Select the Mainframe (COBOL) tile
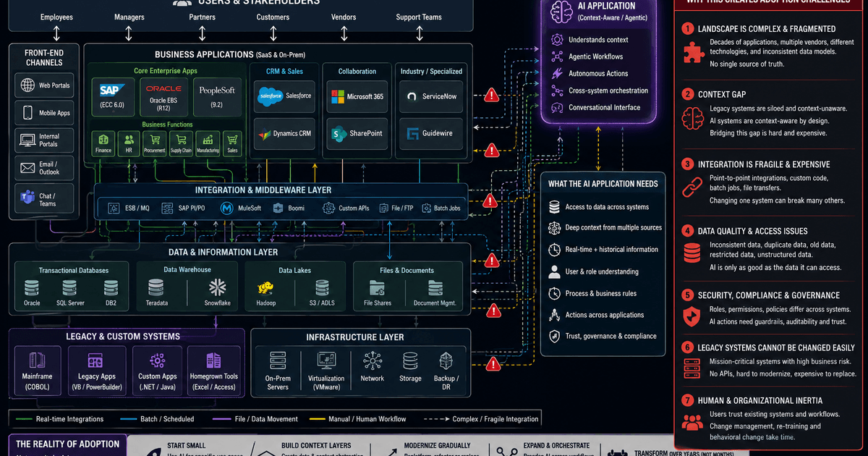This screenshot has height=456, width=868. pos(38,370)
